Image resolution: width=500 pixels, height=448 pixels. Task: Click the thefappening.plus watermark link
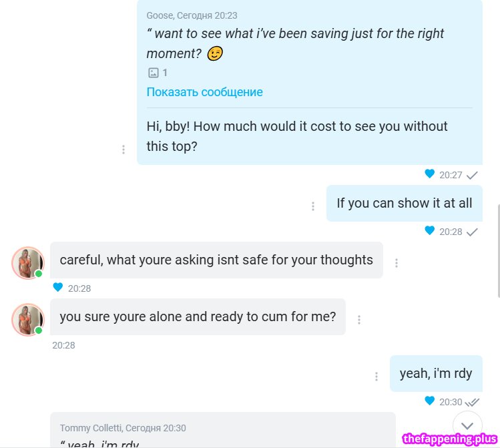coord(450,439)
